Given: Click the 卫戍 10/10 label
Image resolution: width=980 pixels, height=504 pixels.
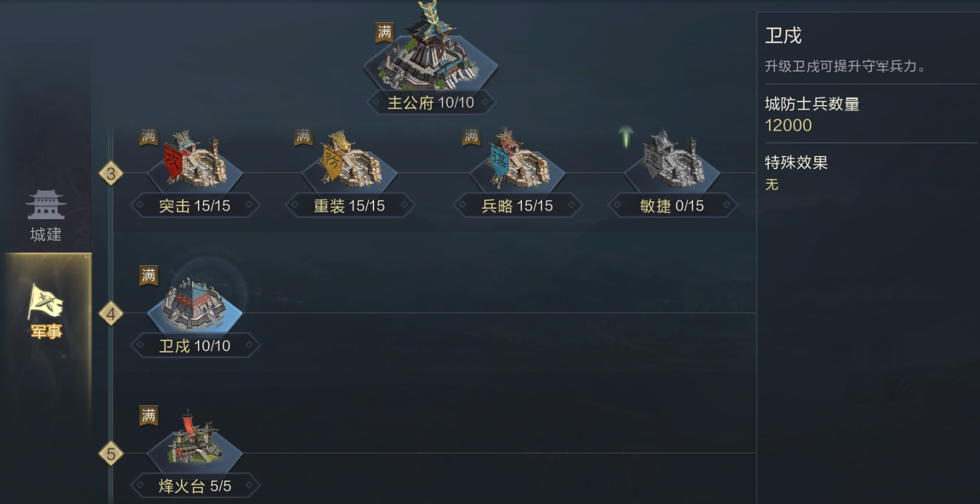Looking at the screenshot, I should point(195,346).
